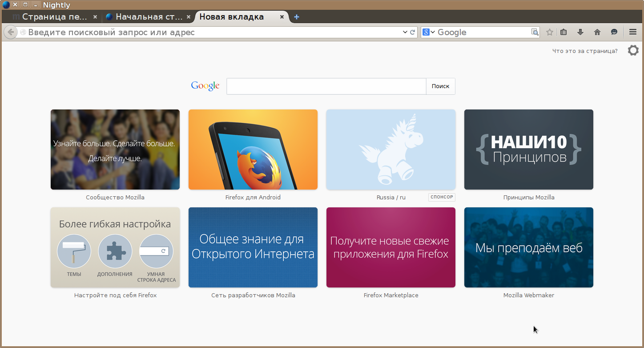This screenshot has width=644, height=348.
Task: Open the Google search engine dropdown
Action: (x=429, y=32)
